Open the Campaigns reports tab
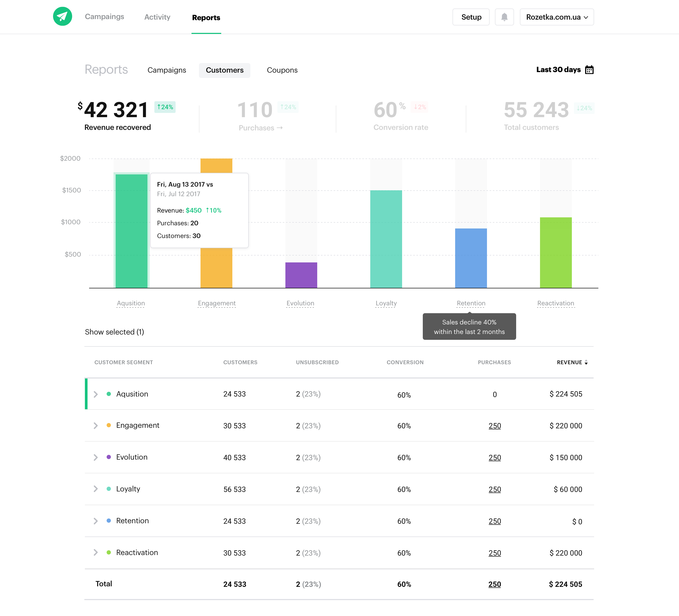The height and width of the screenshot is (616, 679). (x=167, y=70)
